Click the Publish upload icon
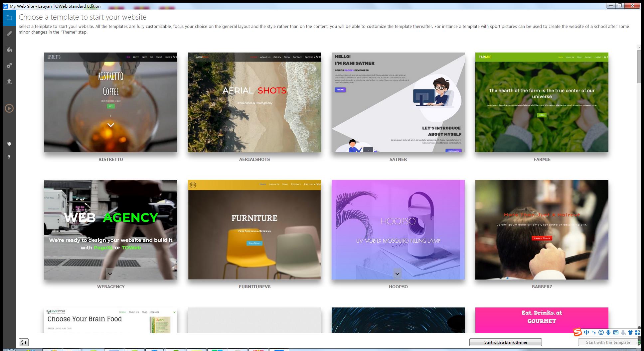 9,81
